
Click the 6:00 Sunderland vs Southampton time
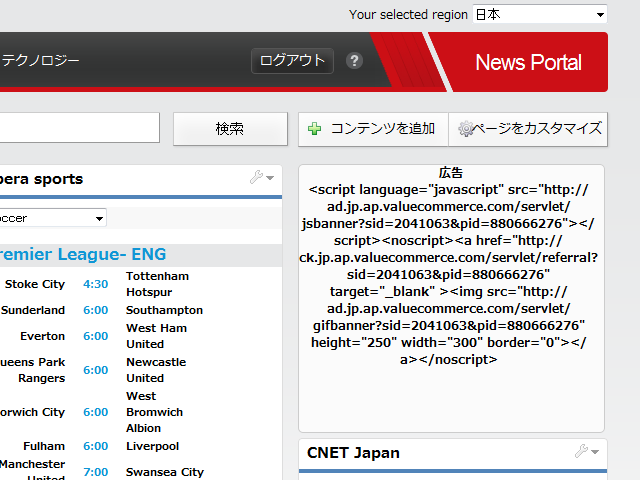click(x=95, y=310)
